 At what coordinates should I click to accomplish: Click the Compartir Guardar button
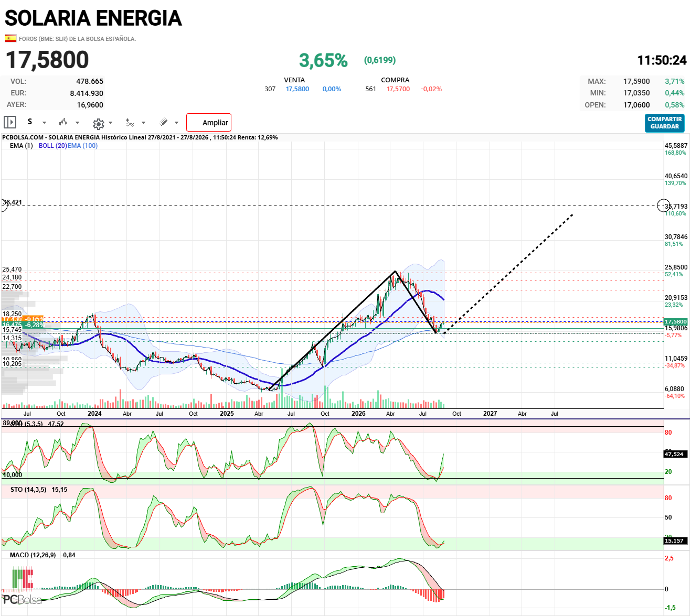(x=665, y=123)
